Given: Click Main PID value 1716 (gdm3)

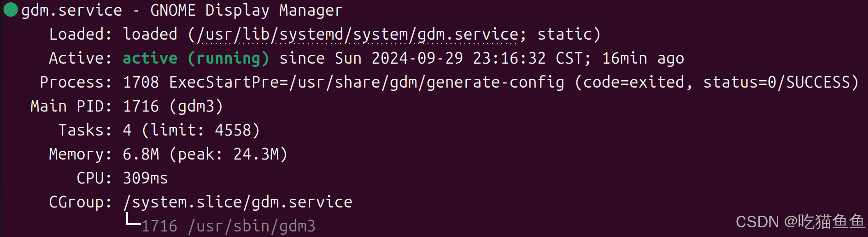Looking at the screenshot, I should [173, 107].
